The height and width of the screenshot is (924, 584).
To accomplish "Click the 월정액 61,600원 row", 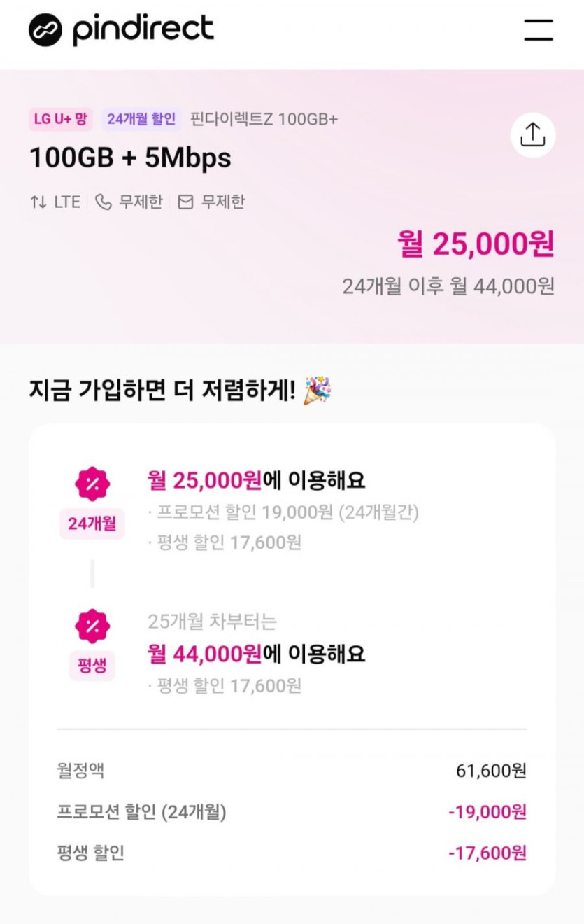I will (292, 771).
